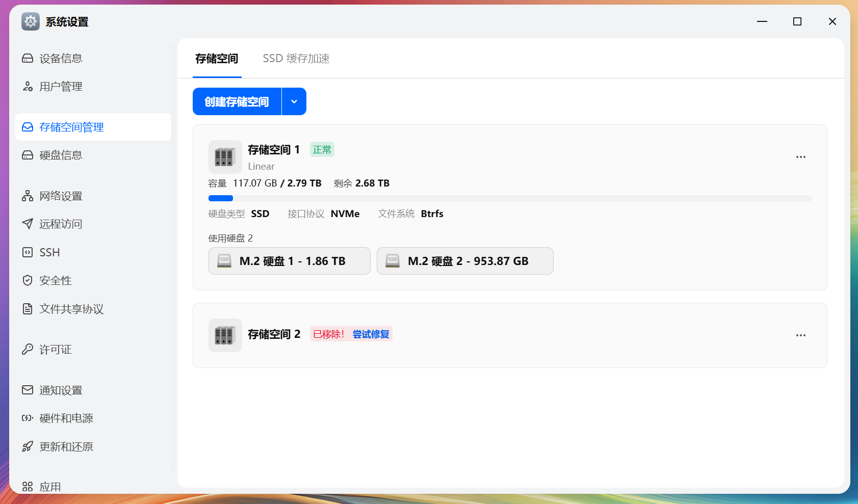Switch to the SSD 缓存加速 tab
Screen dimensions: 858x504
[x=296, y=59]
